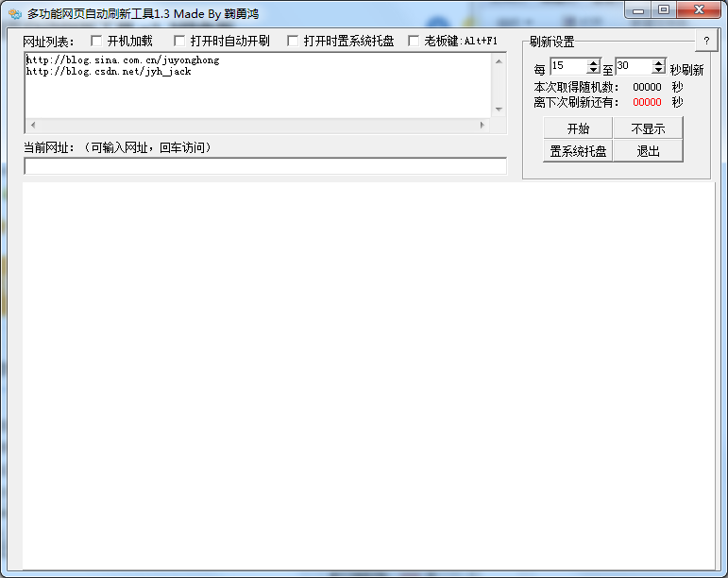Click URL list horizontal scroll right arrow

pyautogui.click(x=482, y=125)
